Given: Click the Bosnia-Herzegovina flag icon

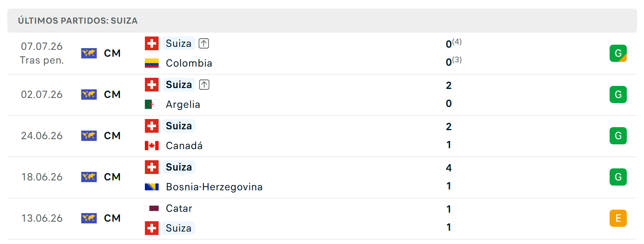Looking at the screenshot, I should click(152, 187).
